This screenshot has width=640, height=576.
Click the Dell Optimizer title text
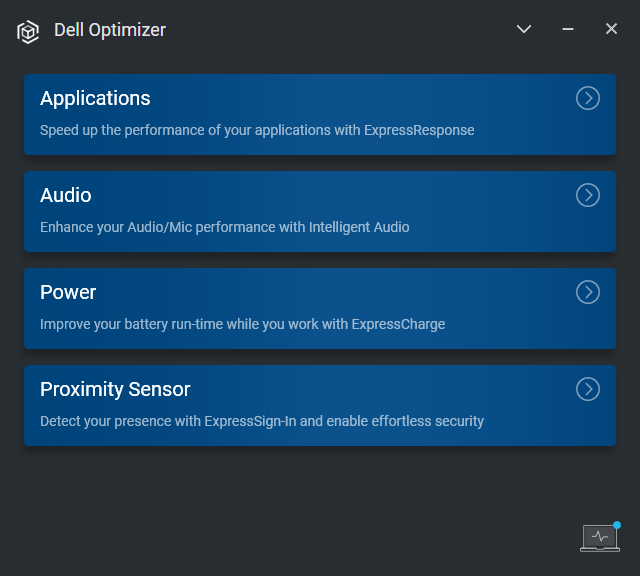110,30
